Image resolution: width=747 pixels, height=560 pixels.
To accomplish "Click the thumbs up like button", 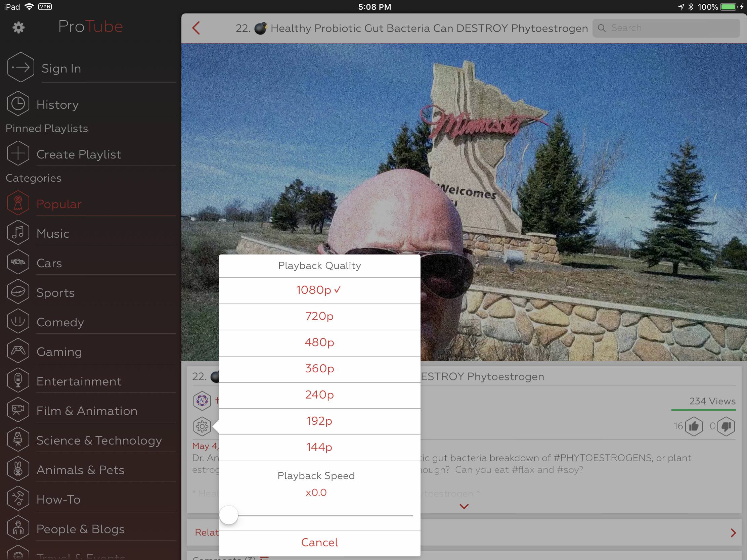I will [x=695, y=426].
